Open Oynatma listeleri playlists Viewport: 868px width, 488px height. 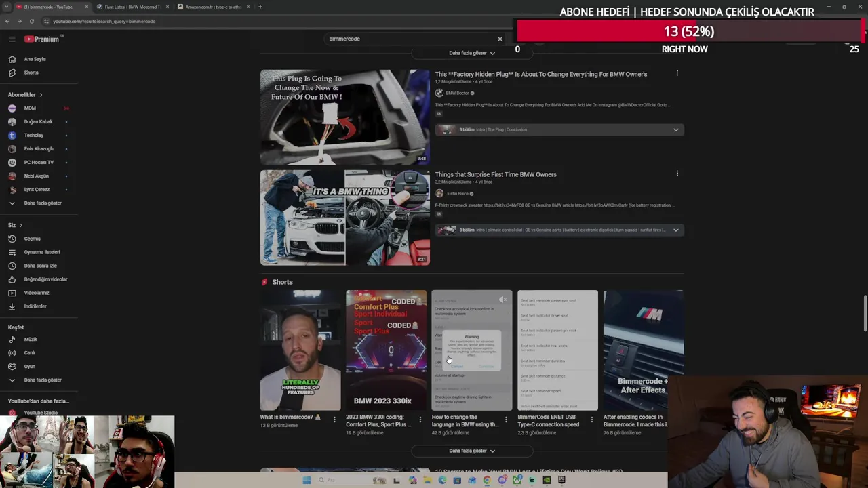click(42, 252)
